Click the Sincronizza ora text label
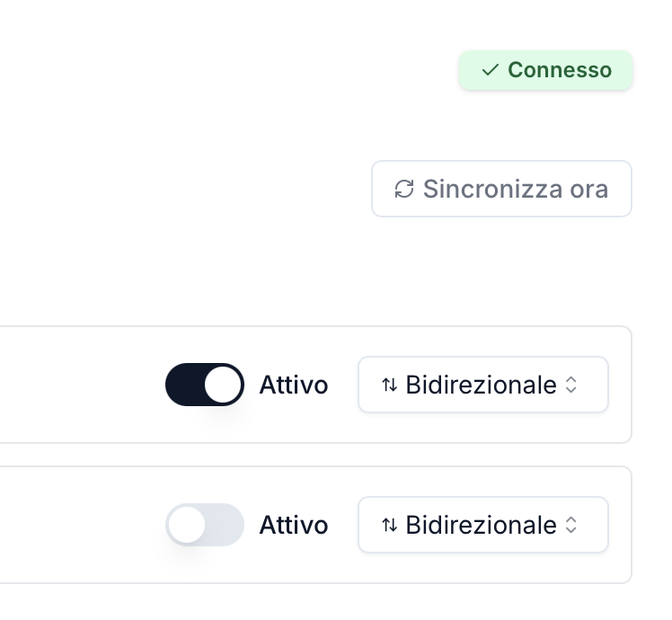The image size is (672, 620). pyautogui.click(x=516, y=189)
